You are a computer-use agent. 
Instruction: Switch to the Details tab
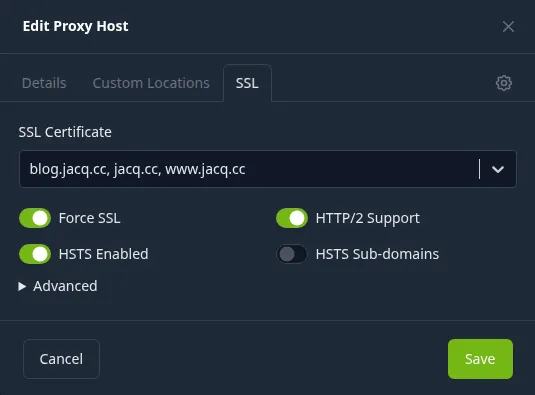tap(44, 83)
